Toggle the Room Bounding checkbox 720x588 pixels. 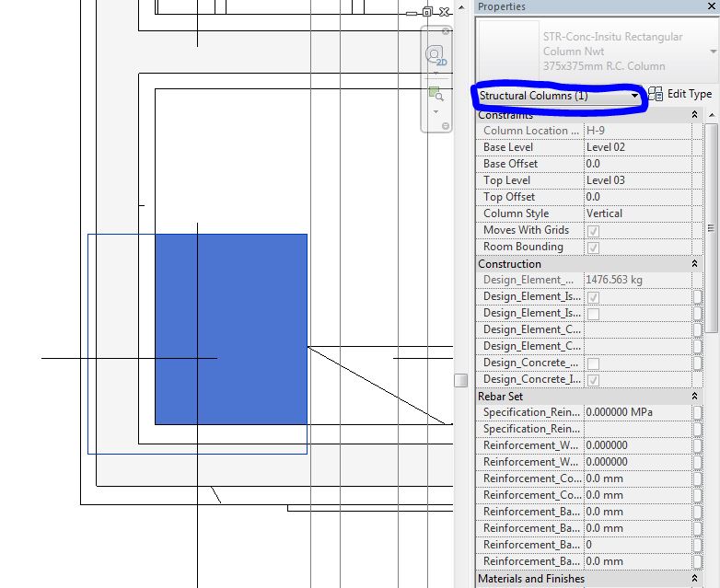(593, 248)
